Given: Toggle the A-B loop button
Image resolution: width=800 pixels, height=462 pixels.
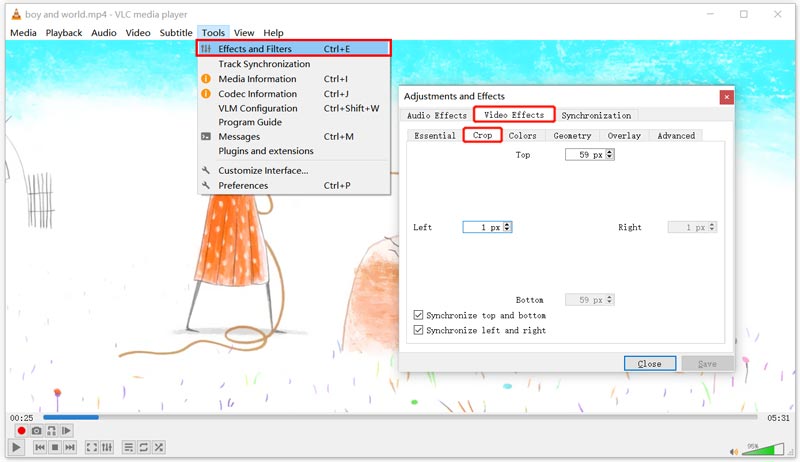Looking at the screenshot, I should pyautogui.click(x=52, y=431).
